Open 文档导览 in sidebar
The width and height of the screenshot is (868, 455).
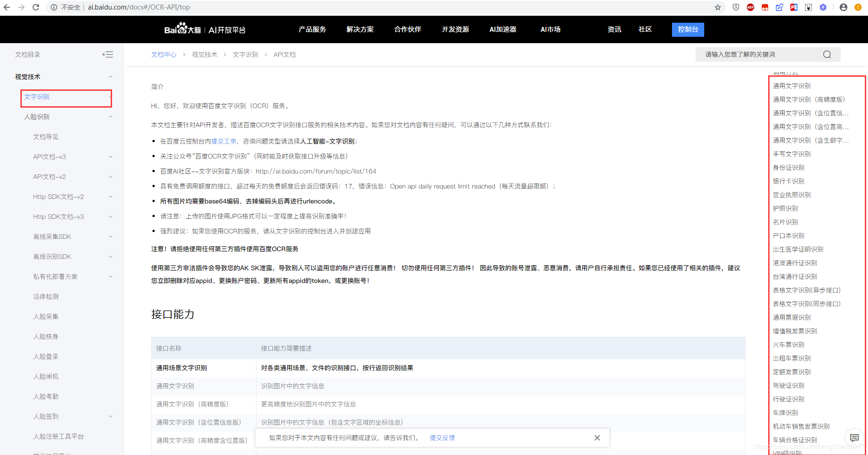click(46, 137)
